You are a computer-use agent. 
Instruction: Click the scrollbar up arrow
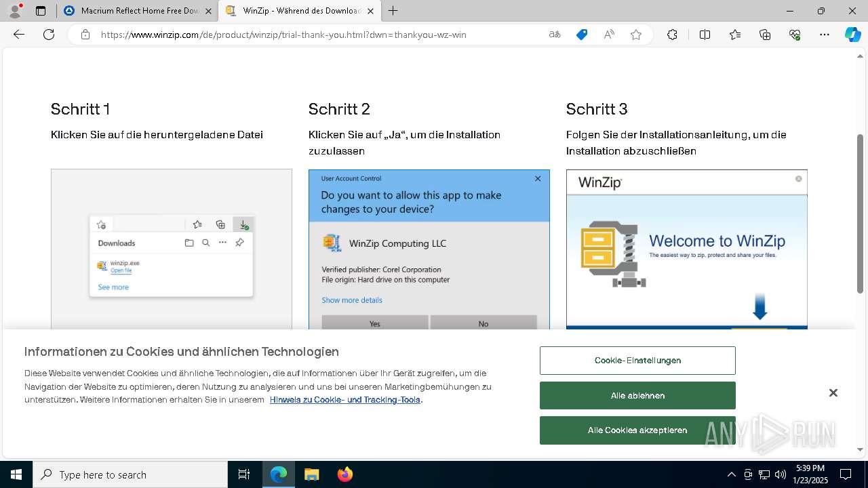point(860,56)
